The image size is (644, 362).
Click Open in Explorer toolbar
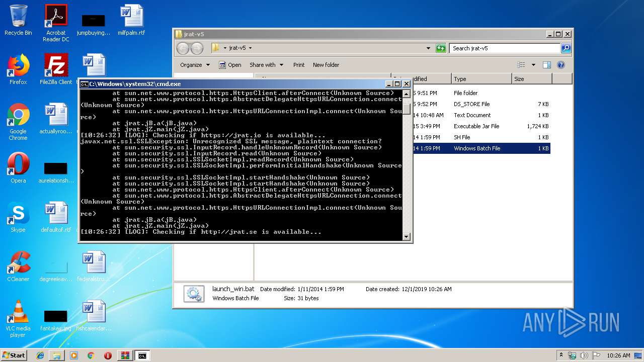[230, 65]
